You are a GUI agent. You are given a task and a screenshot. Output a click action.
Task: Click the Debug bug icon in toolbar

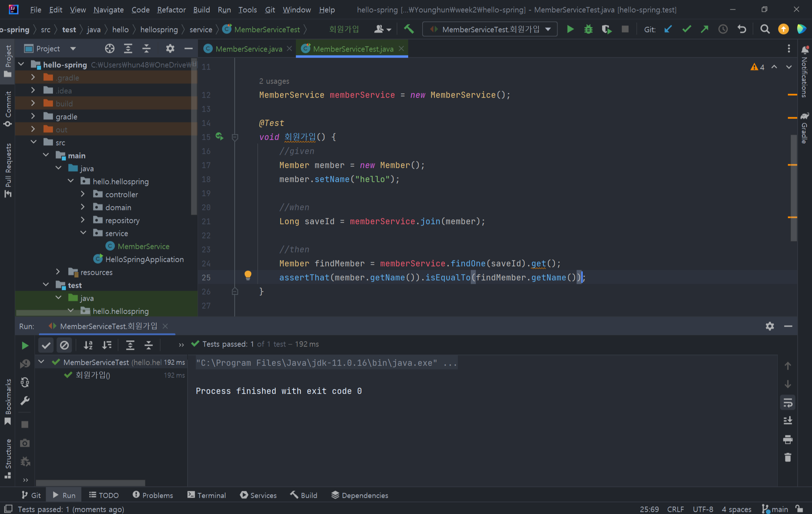588,29
